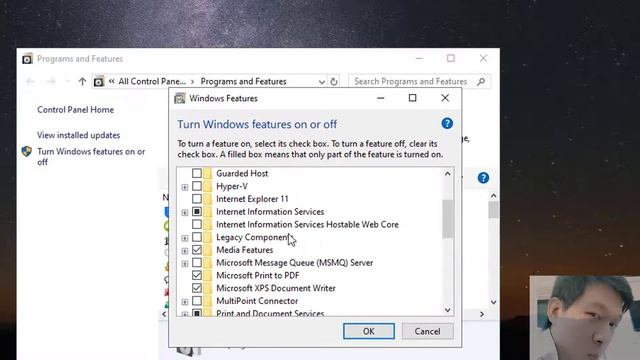Enable the Legacy Components checkbox
Viewport: 640px width, 360px height.
click(197, 237)
